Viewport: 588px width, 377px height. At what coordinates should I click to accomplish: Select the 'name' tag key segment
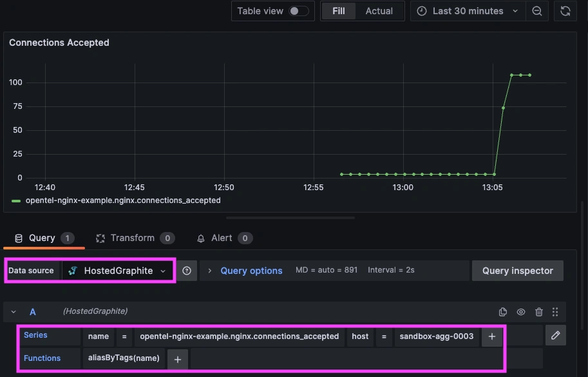click(99, 336)
